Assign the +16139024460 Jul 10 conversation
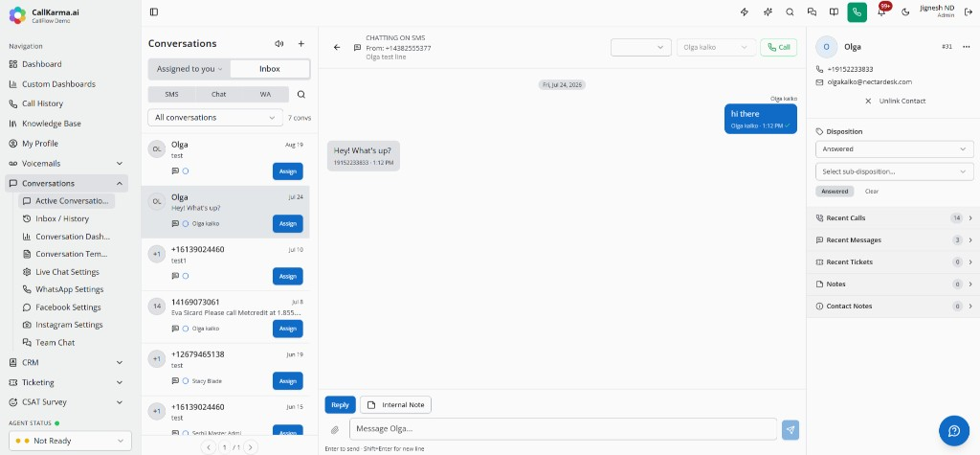980x455 pixels. point(287,277)
